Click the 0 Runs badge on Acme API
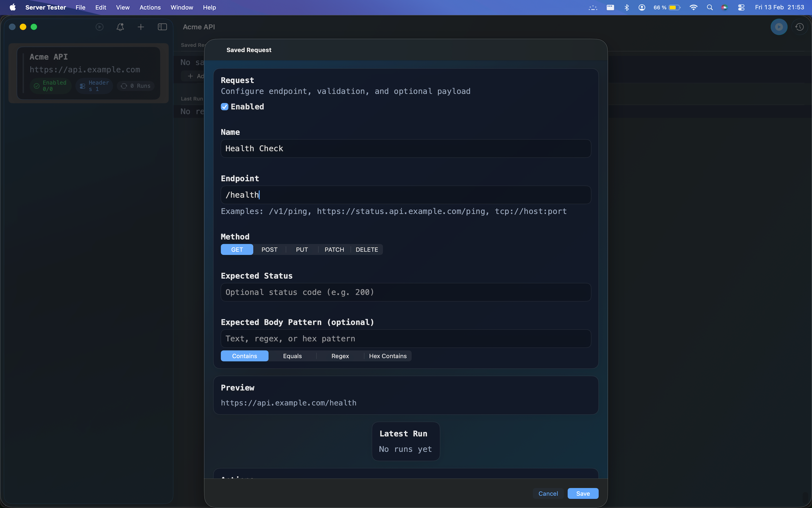 click(136, 86)
